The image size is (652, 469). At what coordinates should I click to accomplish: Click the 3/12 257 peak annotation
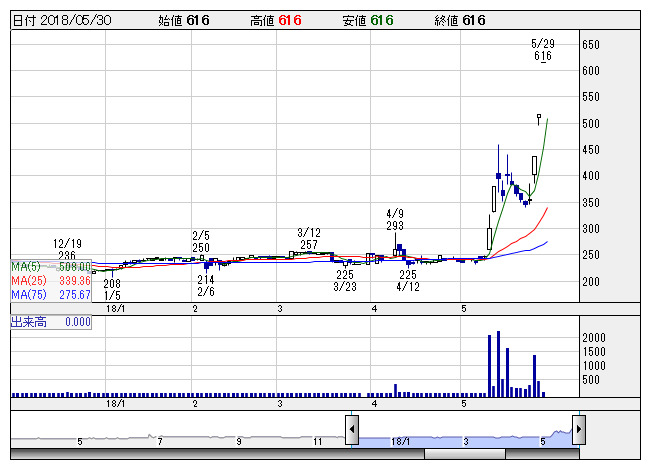pyautogui.click(x=308, y=239)
